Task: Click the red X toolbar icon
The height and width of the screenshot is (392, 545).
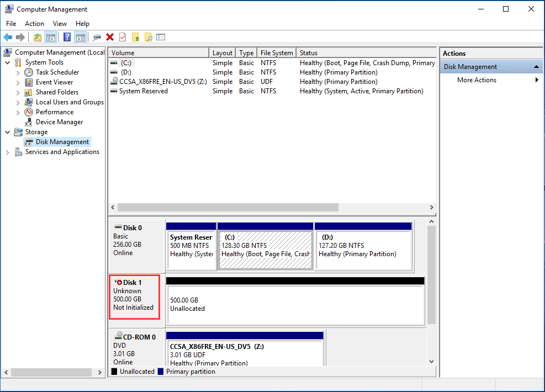Action: click(109, 37)
